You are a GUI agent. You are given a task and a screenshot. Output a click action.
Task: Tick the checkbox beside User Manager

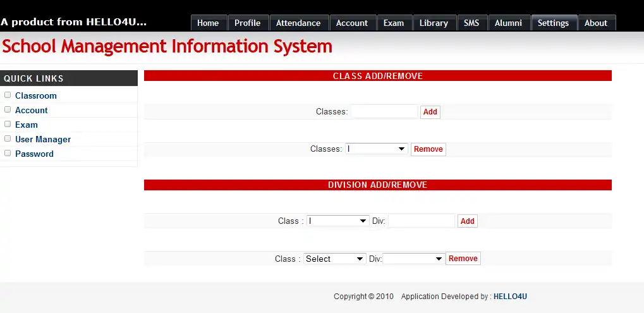tap(8, 139)
